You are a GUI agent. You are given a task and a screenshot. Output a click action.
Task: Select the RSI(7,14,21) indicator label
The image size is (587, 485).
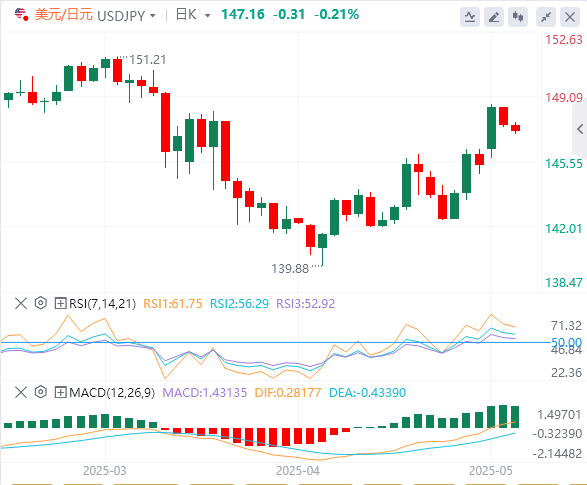click(x=102, y=303)
